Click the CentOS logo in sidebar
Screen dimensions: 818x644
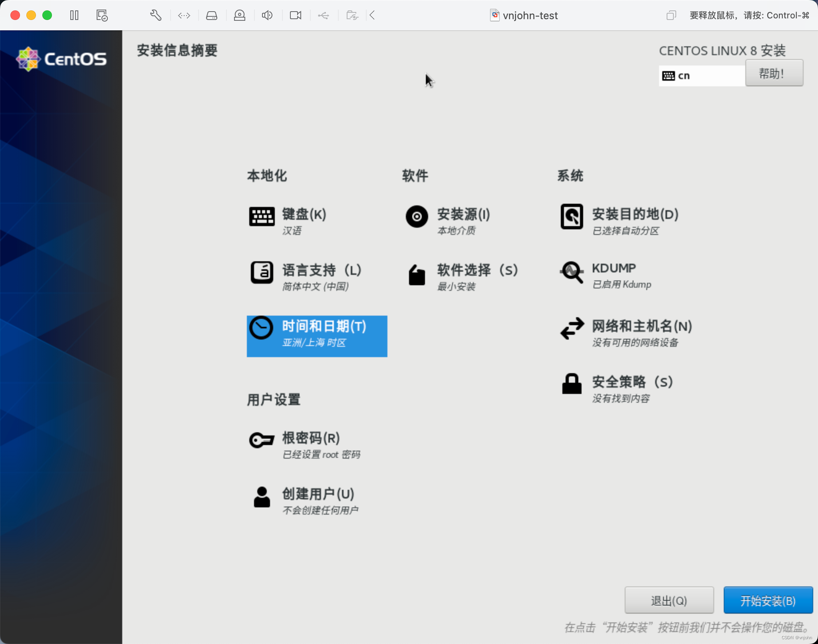click(61, 59)
